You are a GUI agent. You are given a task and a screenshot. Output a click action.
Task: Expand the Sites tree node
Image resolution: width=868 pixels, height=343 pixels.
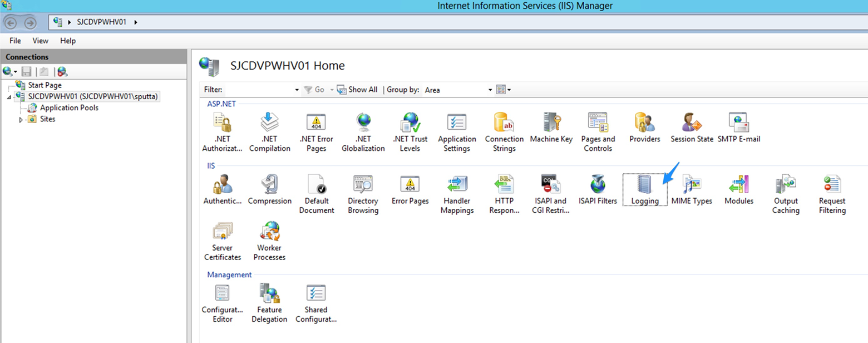pos(21,119)
